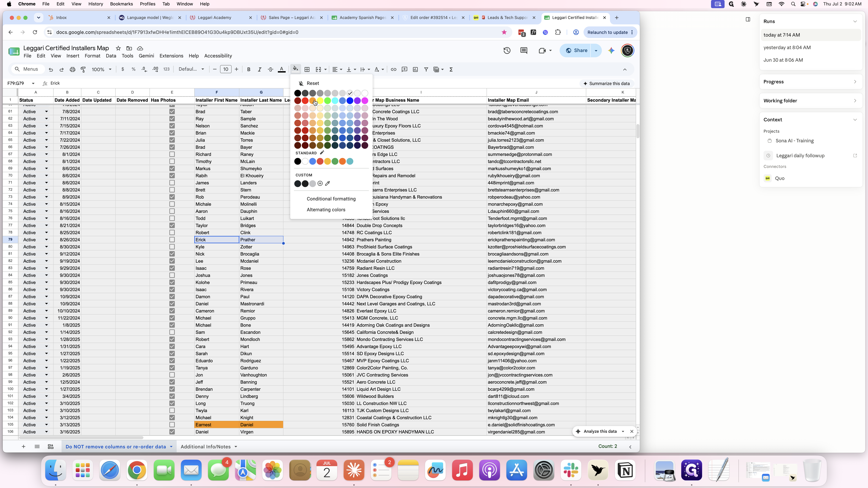The width and height of the screenshot is (868, 488).
Task: Create a filter with funnel icon
Action: point(426,69)
